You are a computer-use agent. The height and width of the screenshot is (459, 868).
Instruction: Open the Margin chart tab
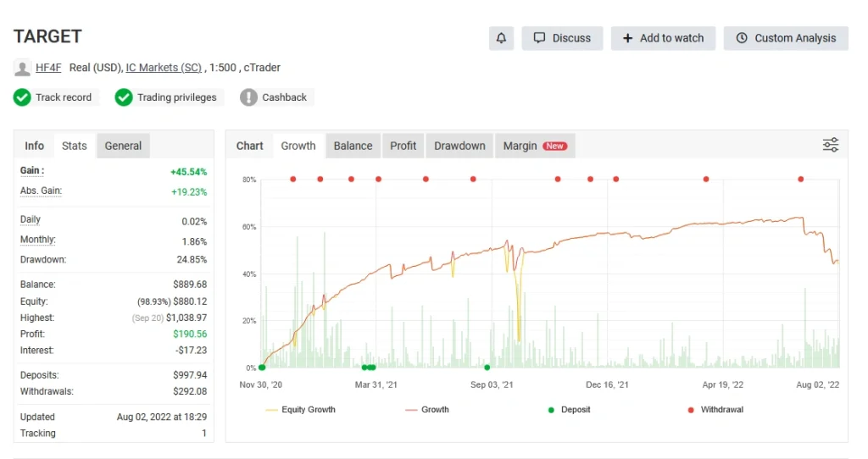click(535, 146)
